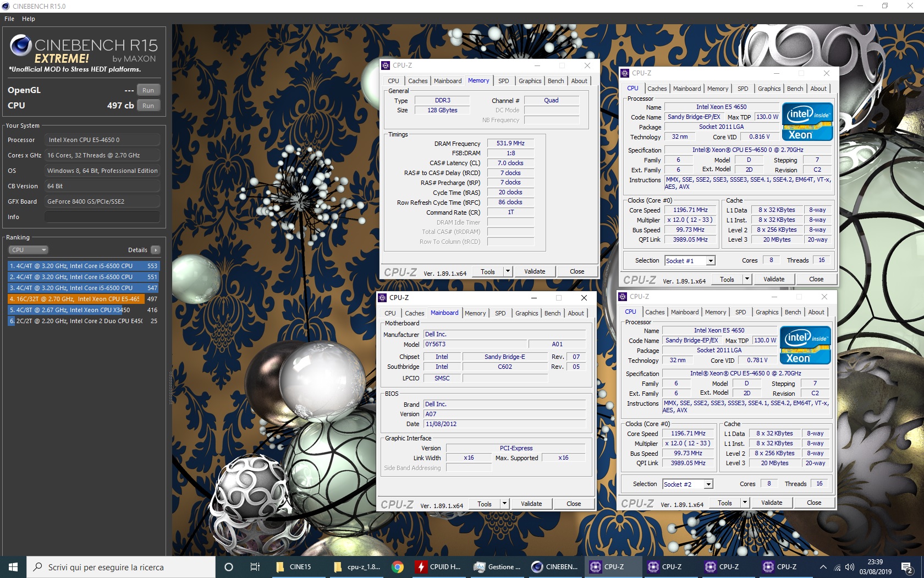The width and height of the screenshot is (924, 578).
Task: Click Tools button in Socket #1 CPU-Z window
Action: coord(727,279)
